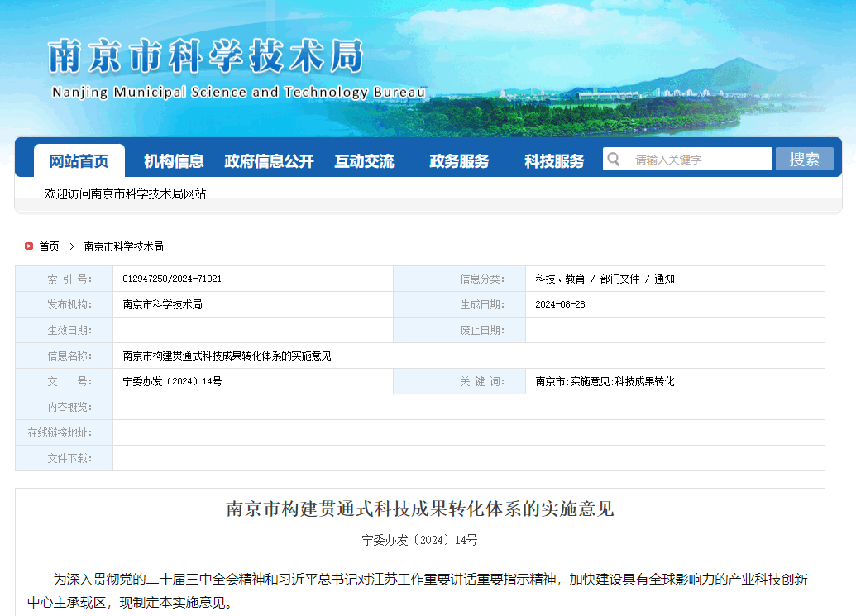Image resolution: width=856 pixels, height=616 pixels.
Task: Click the 首页 breadcrumb link
Action: (49, 246)
